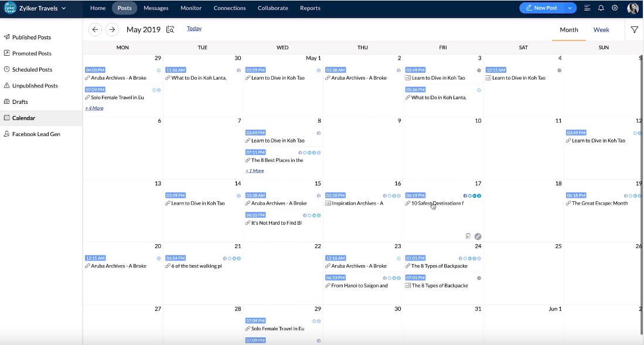Go to previous month with the back arrow
Viewport: 644px width, 345px height.
[x=94, y=29]
